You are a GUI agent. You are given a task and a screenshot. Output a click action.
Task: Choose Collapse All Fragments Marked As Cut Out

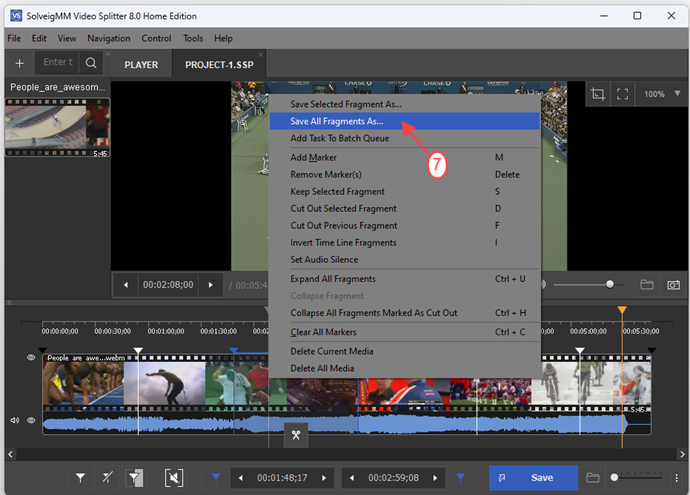pos(404,313)
